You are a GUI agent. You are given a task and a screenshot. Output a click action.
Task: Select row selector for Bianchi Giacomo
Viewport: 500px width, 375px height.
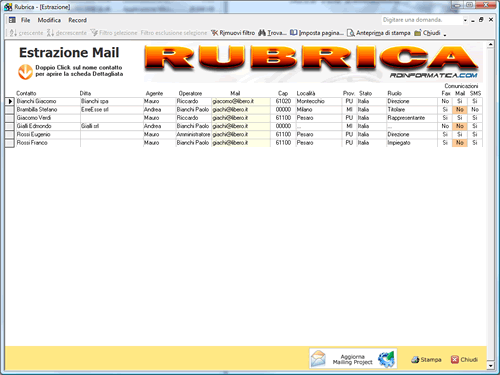click(10, 101)
